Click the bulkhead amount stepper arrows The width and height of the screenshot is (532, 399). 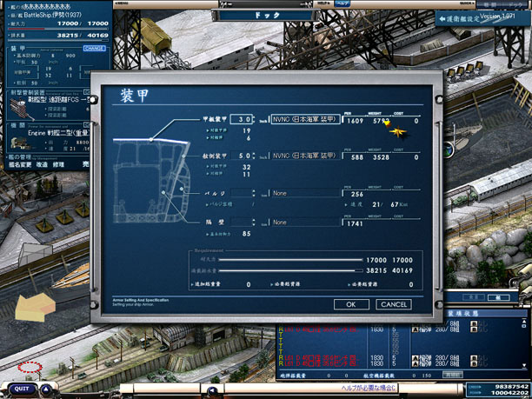pos(254,223)
